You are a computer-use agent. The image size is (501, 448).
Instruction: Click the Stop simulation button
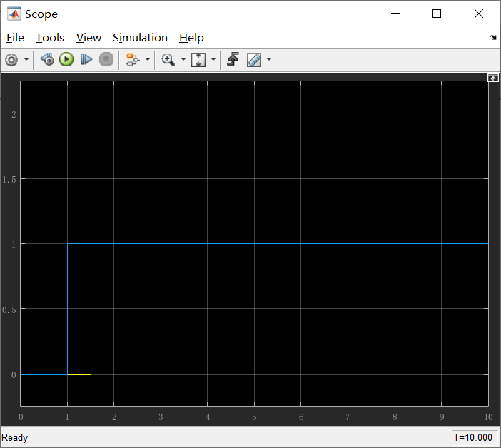(106, 60)
